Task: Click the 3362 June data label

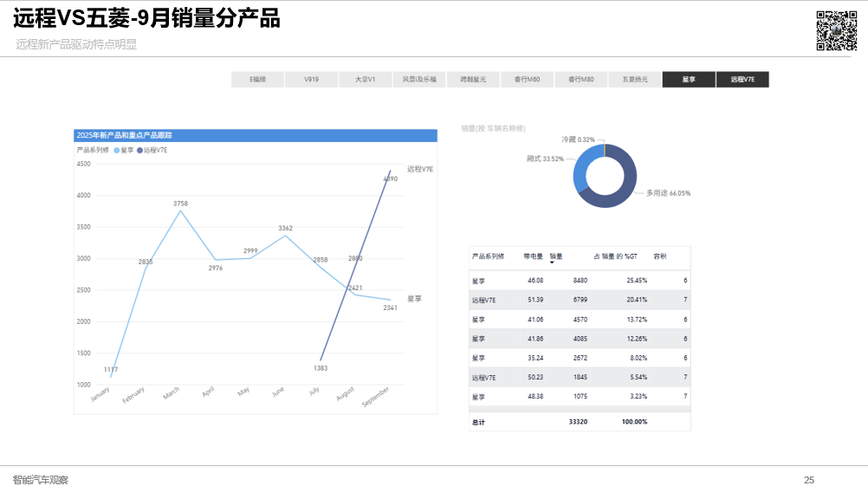Action: tap(285, 228)
